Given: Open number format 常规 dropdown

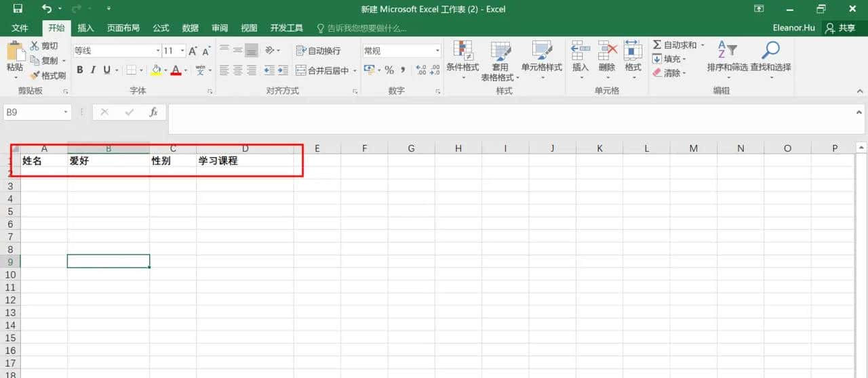Looking at the screenshot, I should pyautogui.click(x=437, y=51).
